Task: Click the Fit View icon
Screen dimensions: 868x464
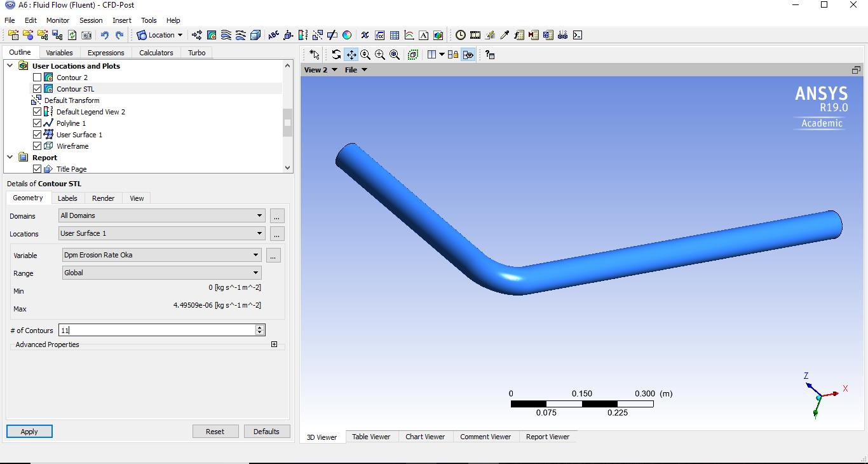Action: point(395,55)
